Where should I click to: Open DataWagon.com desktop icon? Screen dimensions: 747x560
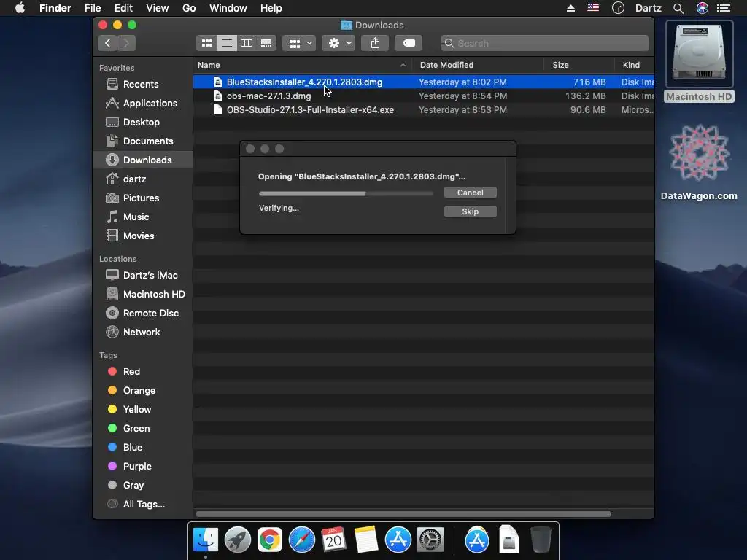[699, 163]
